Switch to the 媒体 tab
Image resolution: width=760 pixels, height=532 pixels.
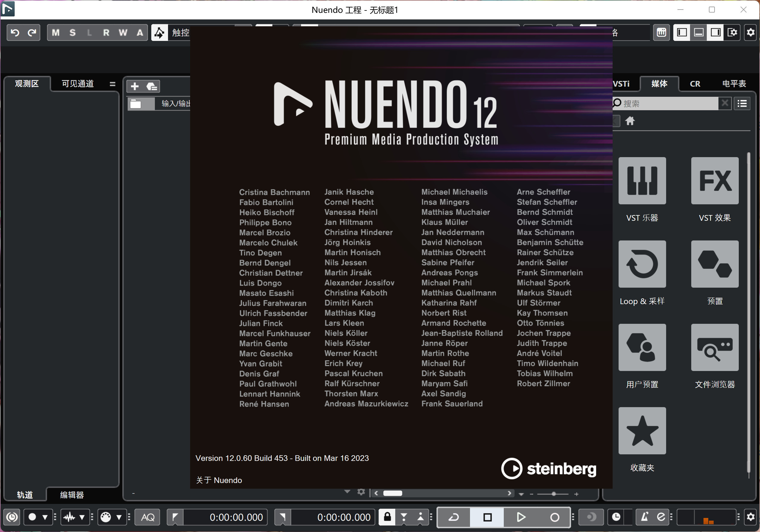pos(659,83)
